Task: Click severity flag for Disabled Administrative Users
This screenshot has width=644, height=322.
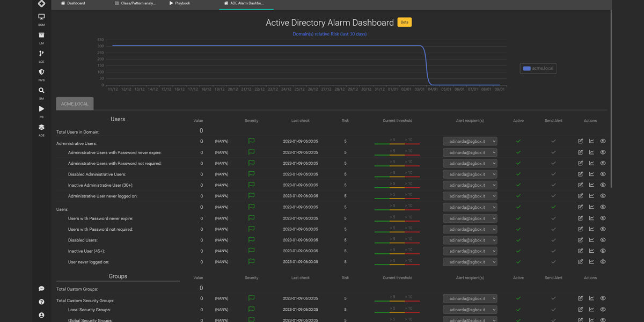Action: pyautogui.click(x=251, y=174)
